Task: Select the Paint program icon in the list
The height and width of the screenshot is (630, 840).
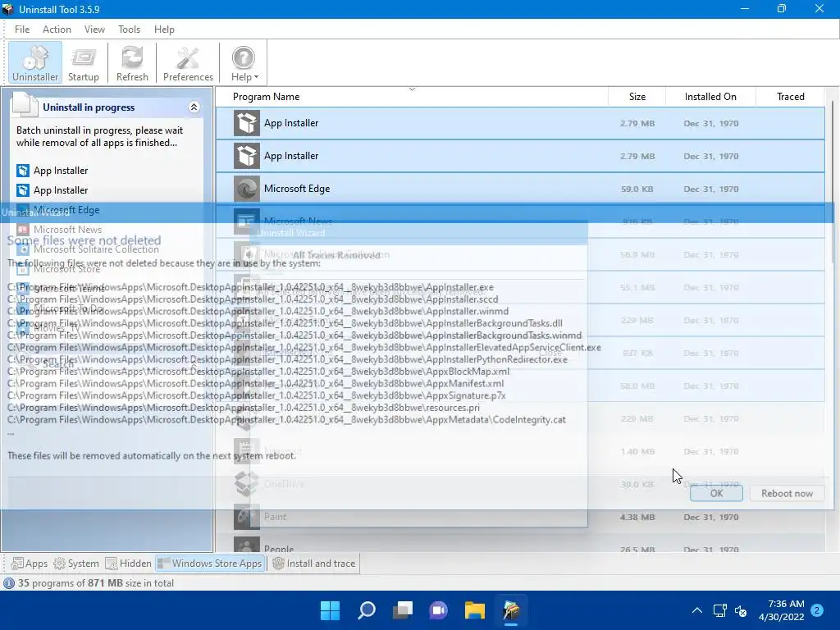Action: tap(247, 517)
